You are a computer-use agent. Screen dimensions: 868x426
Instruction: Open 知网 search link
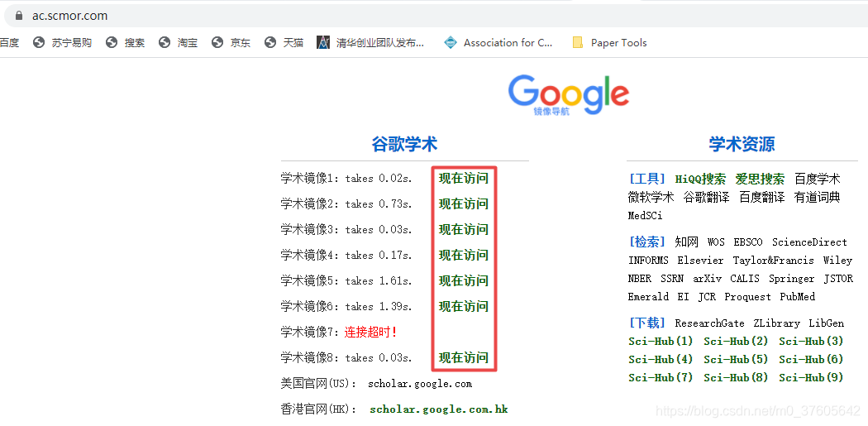tap(686, 242)
